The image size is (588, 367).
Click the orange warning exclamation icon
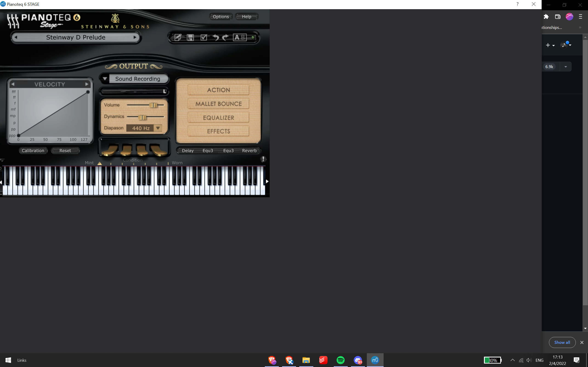click(263, 159)
